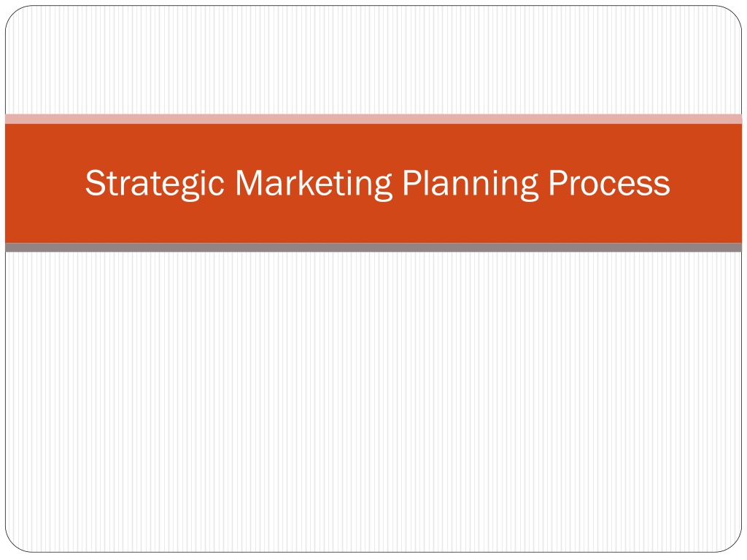
Task: Click the word Process in the title
Action: [609, 183]
